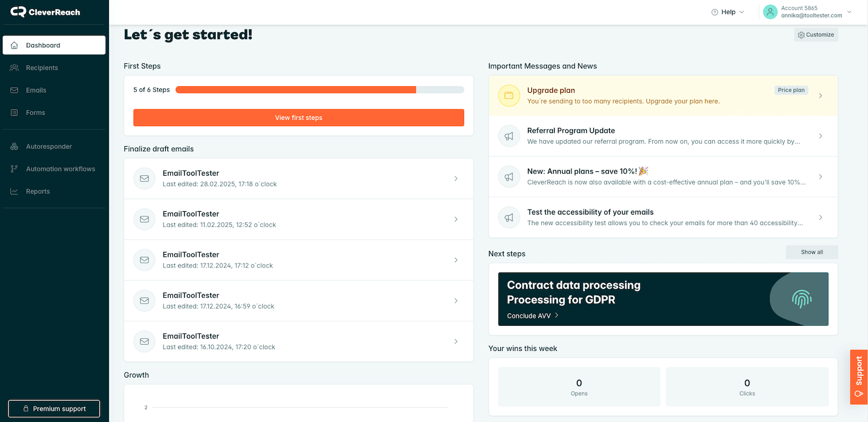Click the Show all button under Next steps
The image size is (868, 422).
(x=811, y=252)
